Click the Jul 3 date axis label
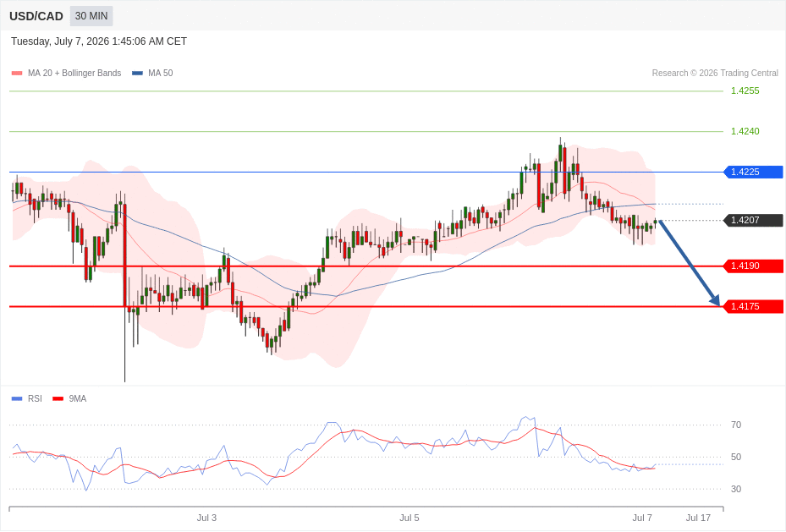Screen dimensions: 786x532 [x=206, y=518]
